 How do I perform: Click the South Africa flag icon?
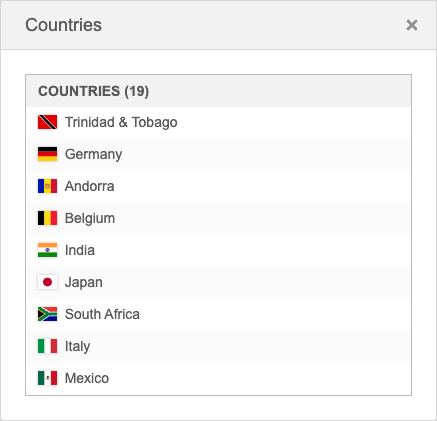(47, 314)
